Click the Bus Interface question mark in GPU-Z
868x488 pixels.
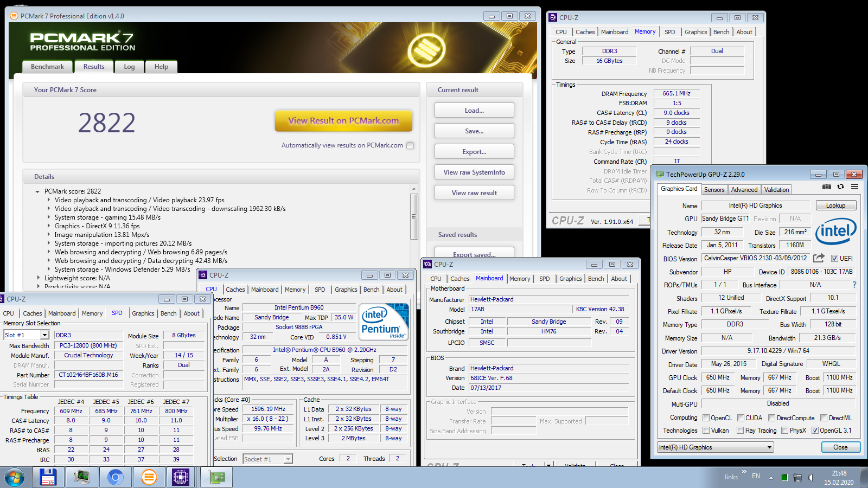point(854,285)
